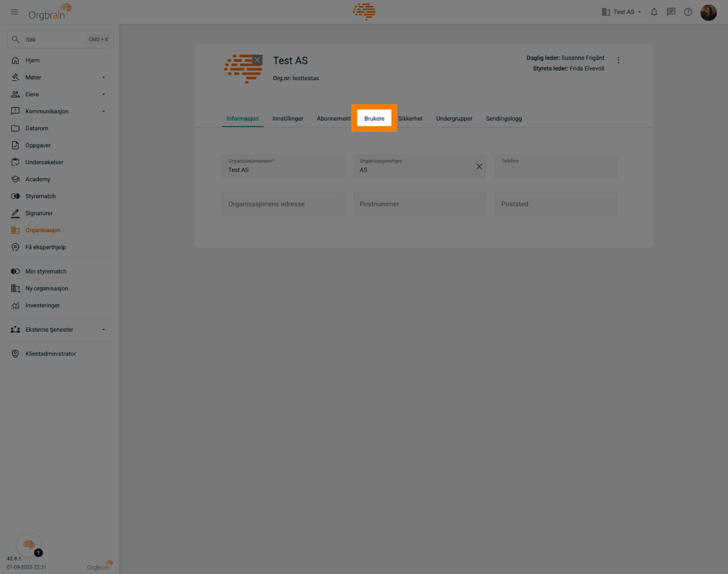
Task: Click the Poststed field
Action: (556, 204)
